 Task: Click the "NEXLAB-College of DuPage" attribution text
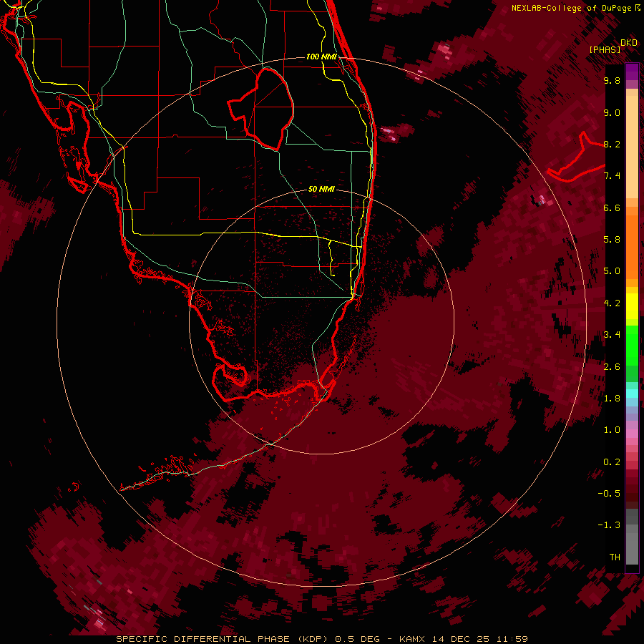(x=572, y=8)
